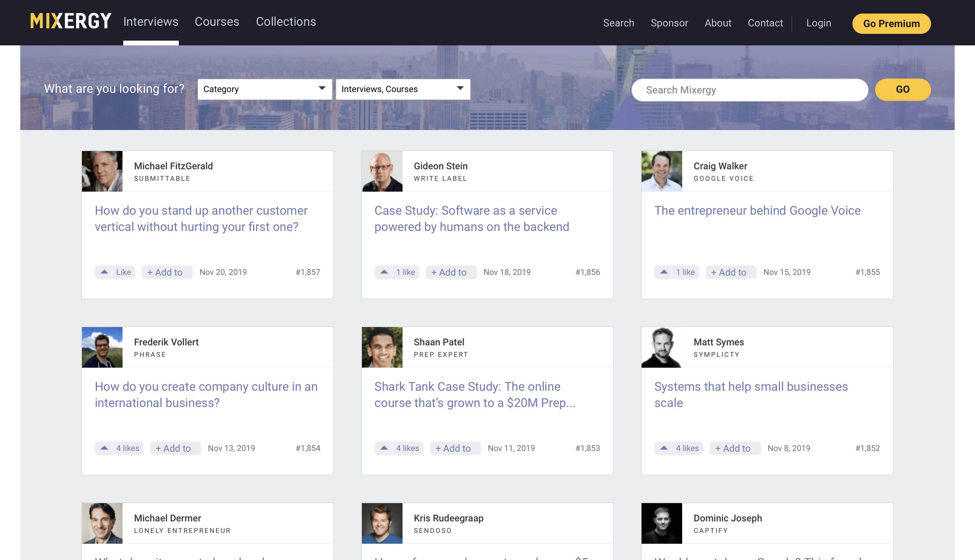Click '4 likes' on Shaan Patel's card

(x=408, y=449)
